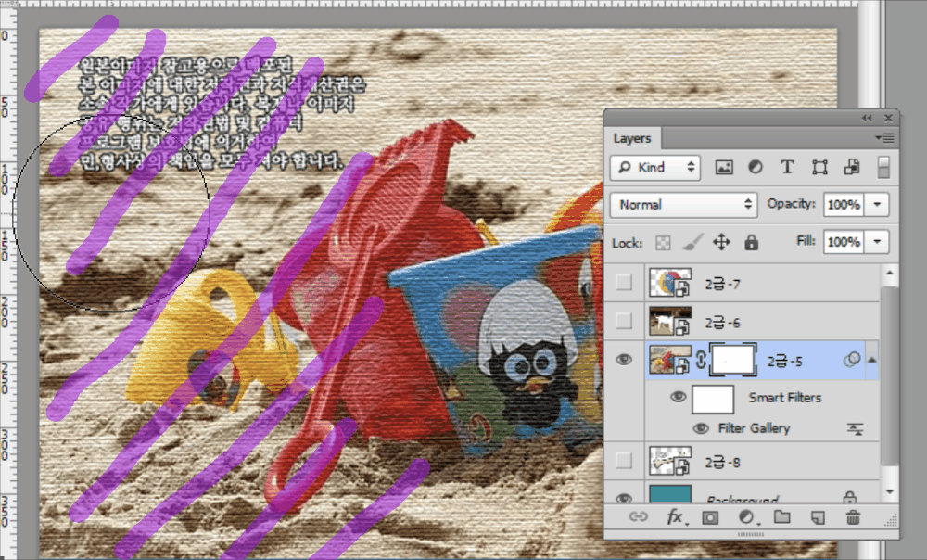Show layer 2급-7 visibility box
927x560 pixels.
(624, 283)
